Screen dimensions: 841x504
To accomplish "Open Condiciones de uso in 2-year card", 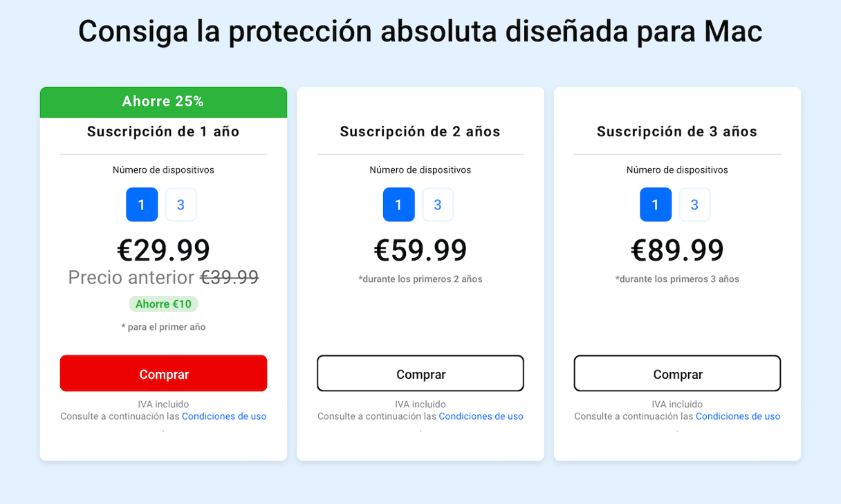I will (481, 416).
